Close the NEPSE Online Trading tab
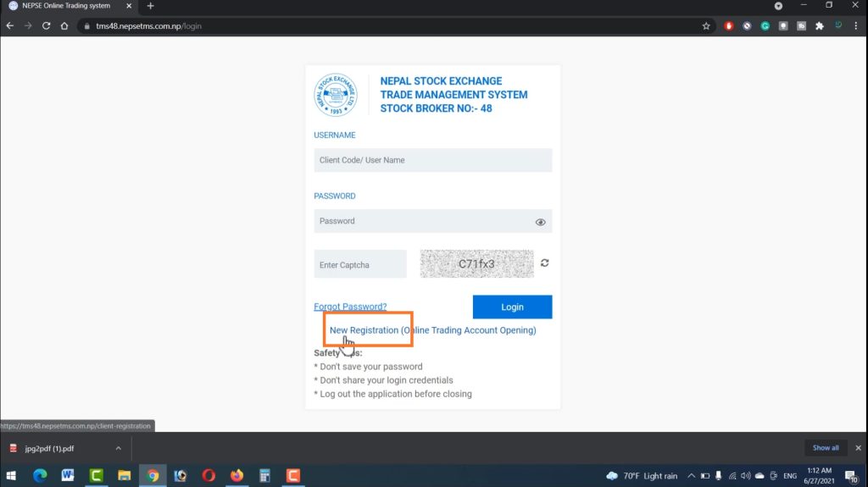Viewport: 868px width, 487px height. (x=129, y=6)
